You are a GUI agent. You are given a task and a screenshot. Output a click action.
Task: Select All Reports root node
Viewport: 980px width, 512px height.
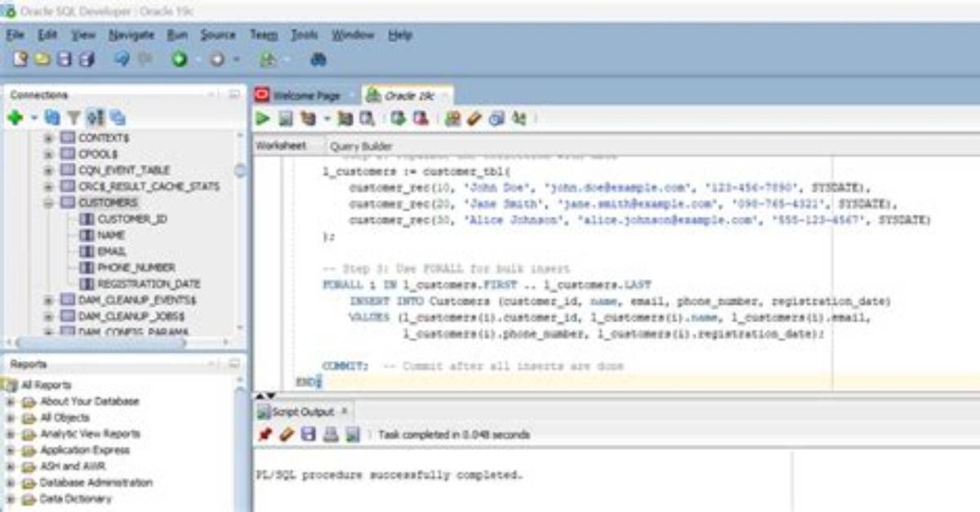pyautogui.click(x=46, y=385)
